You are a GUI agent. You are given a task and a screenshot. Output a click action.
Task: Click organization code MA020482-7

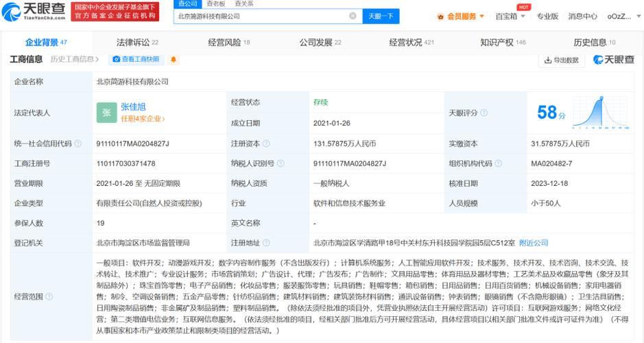[x=551, y=163]
